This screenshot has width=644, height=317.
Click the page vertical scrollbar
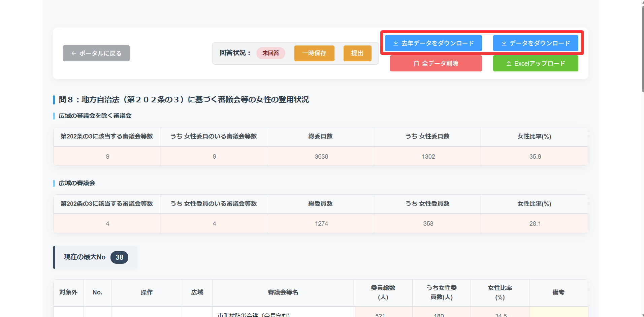click(x=643, y=49)
